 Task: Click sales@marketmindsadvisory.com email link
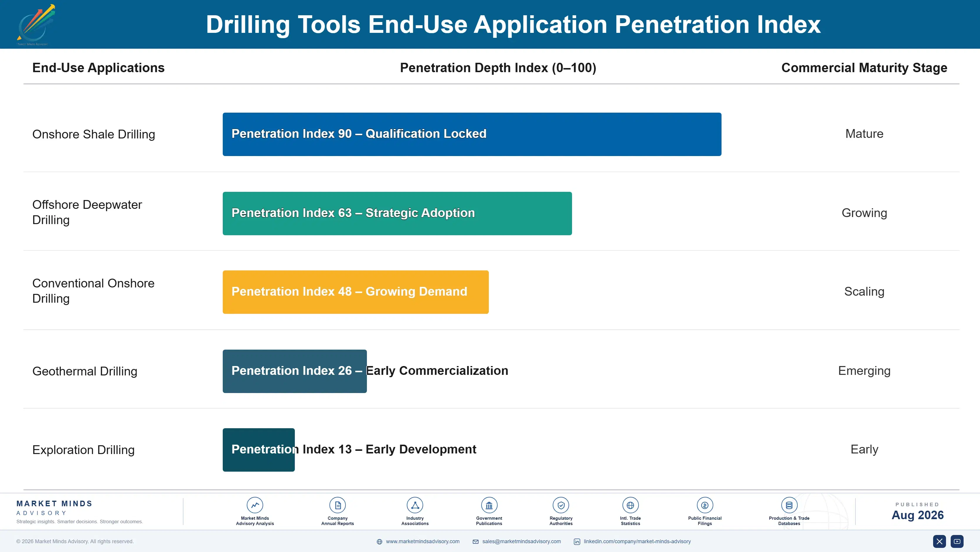click(x=522, y=541)
